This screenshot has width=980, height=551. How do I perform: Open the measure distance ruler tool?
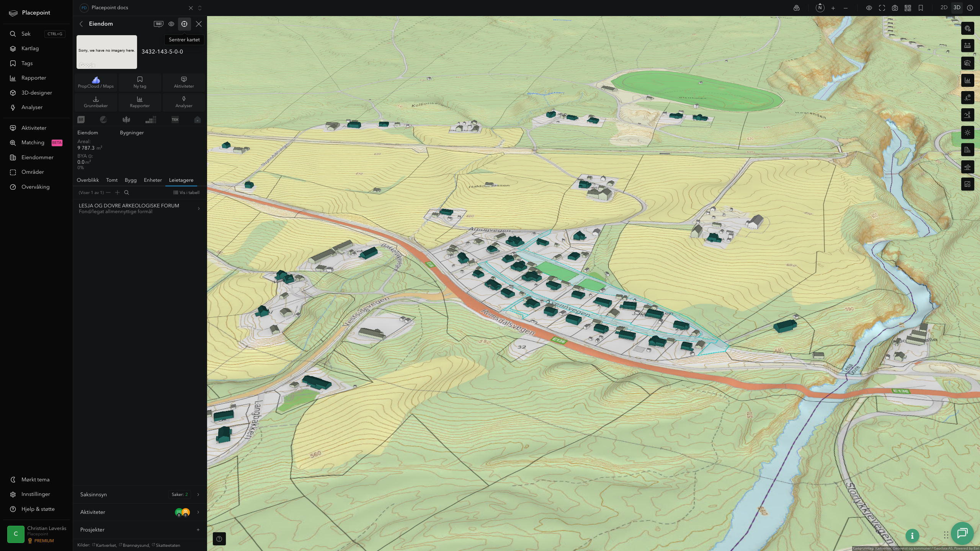click(x=967, y=46)
